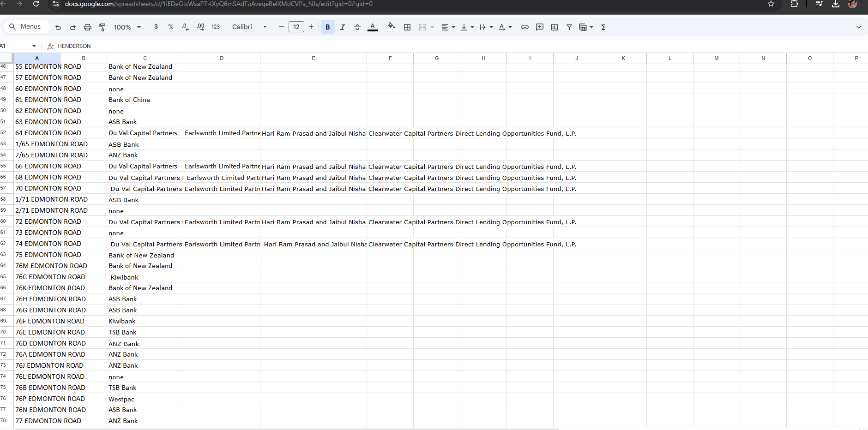This screenshot has width=868, height=430.
Task: Insert a chart from the toolbar
Action: 555,27
